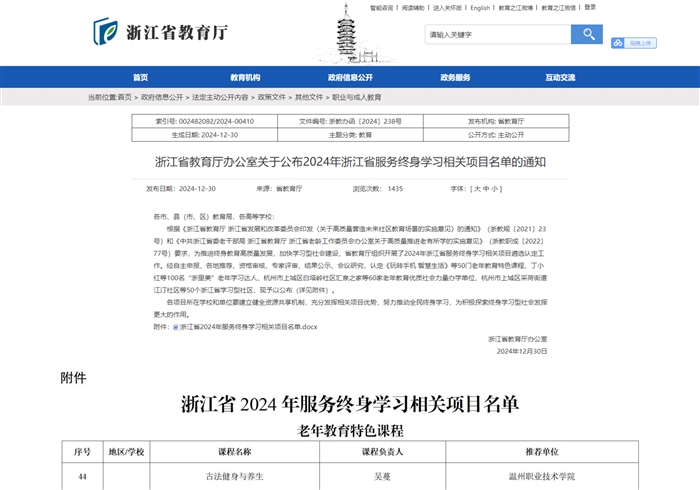Click 政府信息公开 in the breadcrumb

pyautogui.click(x=162, y=97)
